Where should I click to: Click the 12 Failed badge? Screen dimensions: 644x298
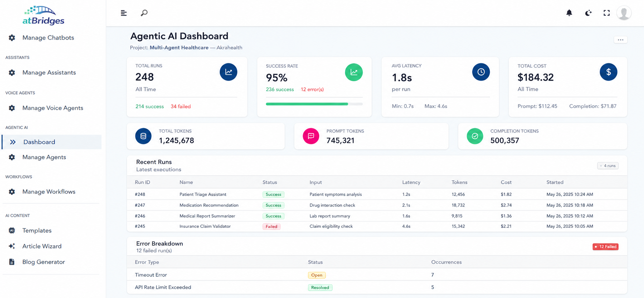[x=606, y=247]
